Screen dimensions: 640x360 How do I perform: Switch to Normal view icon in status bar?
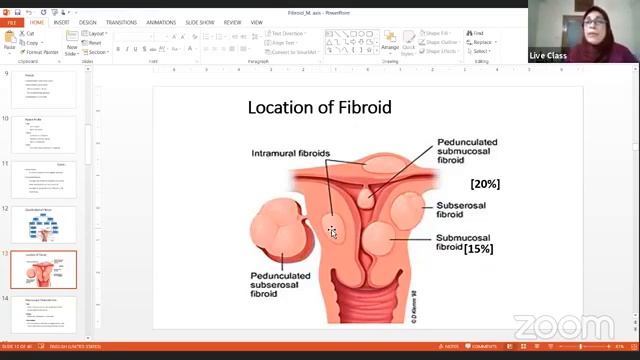(509, 347)
